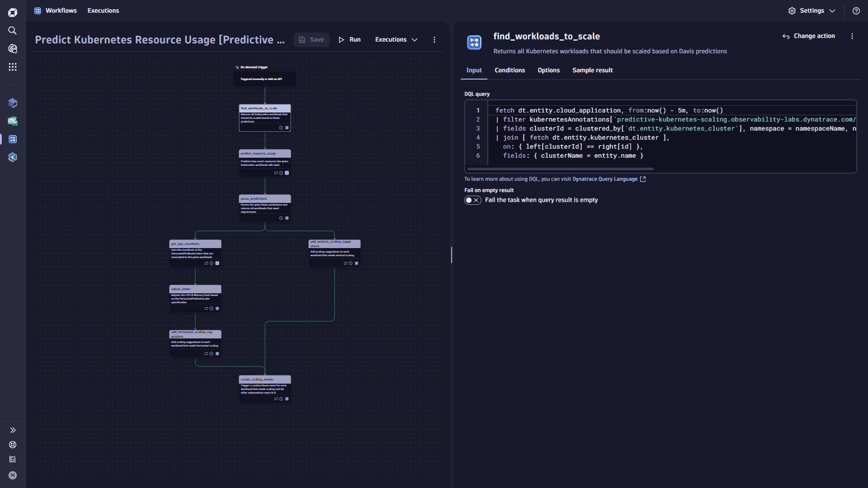Image resolution: width=868 pixels, height=488 pixels.
Task: Click the find_workloads_to_scale task title in panel
Action: click(547, 36)
